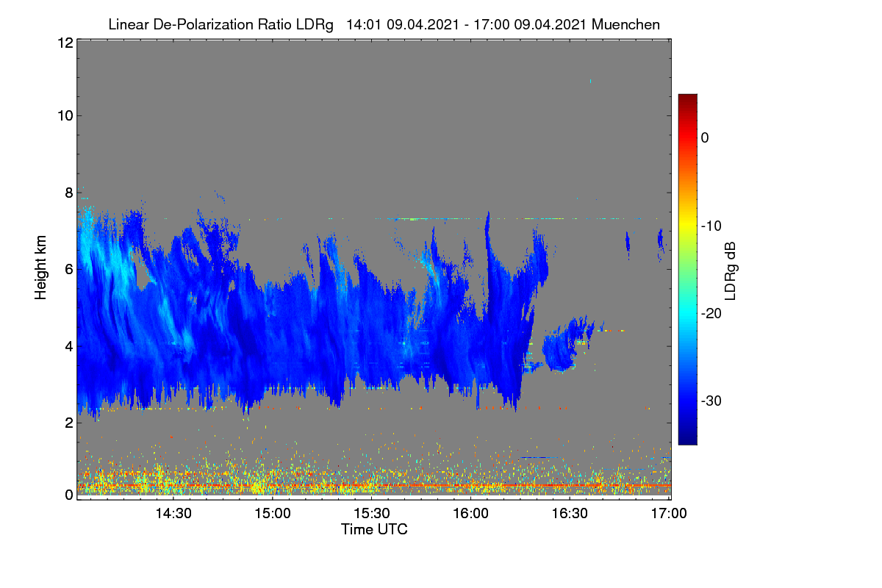The height and width of the screenshot is (588, 882).
Task: Click the colorbar tick label 0
Action: click(705, 137)
